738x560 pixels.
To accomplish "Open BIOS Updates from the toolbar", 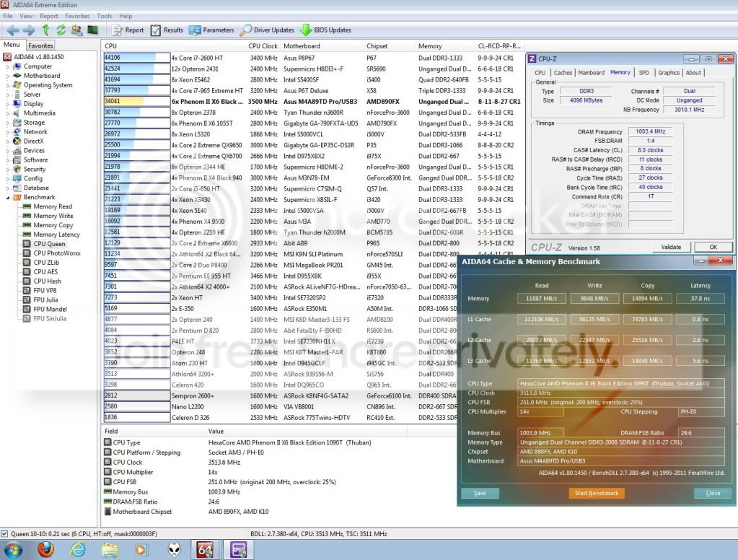I will [306, 30].
